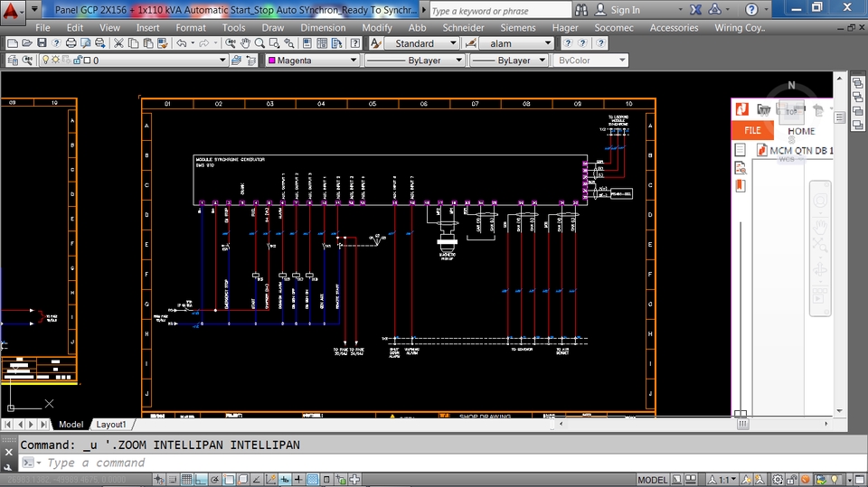Open the Dimension menu
The height and width of the screenshot is (487, 868).
(323, 28)
